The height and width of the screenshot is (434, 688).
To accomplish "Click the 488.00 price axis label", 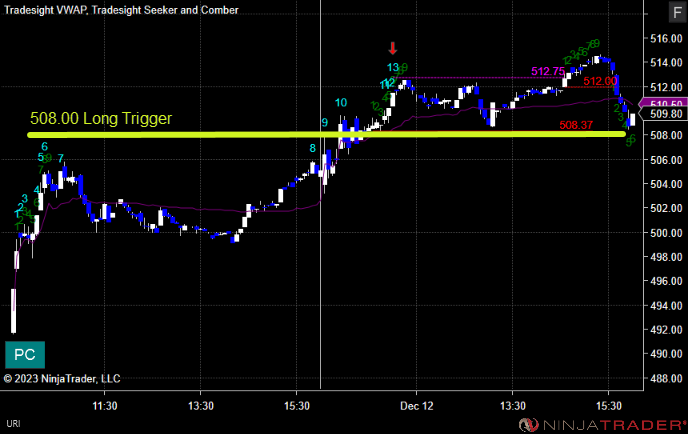I will click(666, 378).
